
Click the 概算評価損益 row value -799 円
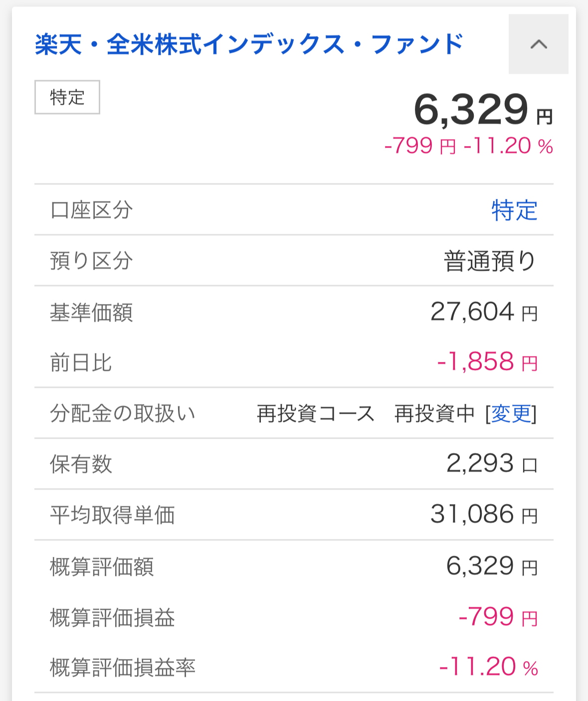click(498, 617)
